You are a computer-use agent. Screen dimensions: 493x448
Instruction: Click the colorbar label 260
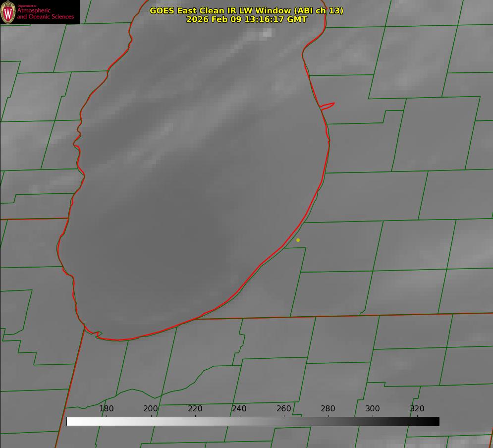(283, 408)
